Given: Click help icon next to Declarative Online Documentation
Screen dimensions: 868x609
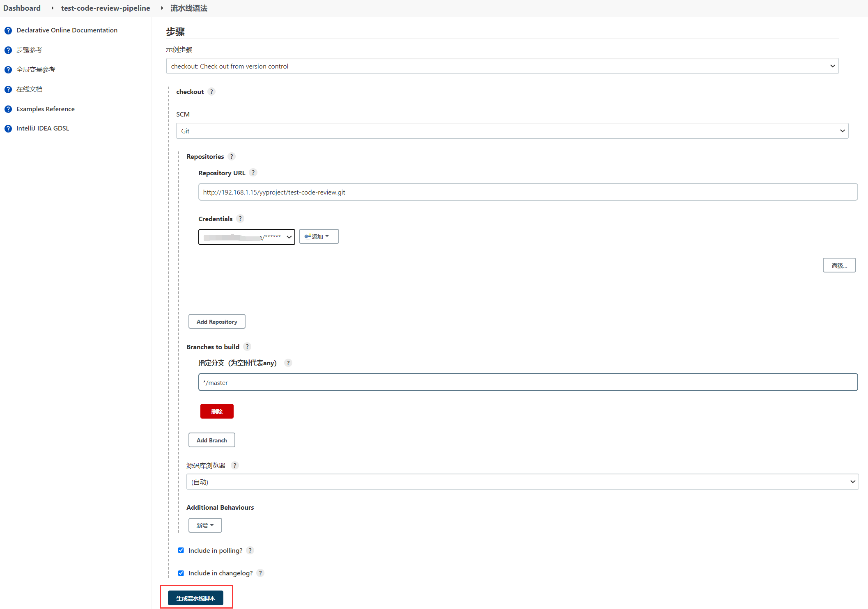Looking at the screenshot, I should pyautogui.click(x=8, y=30).
